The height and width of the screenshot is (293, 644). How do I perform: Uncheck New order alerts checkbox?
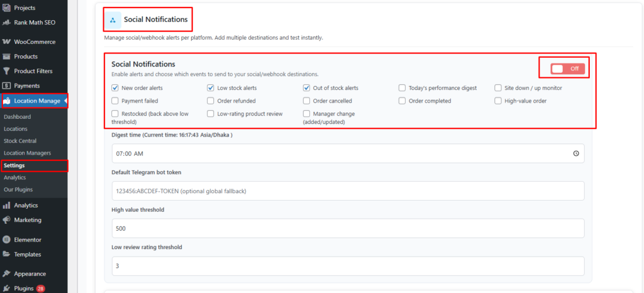[x=115, y=88]
